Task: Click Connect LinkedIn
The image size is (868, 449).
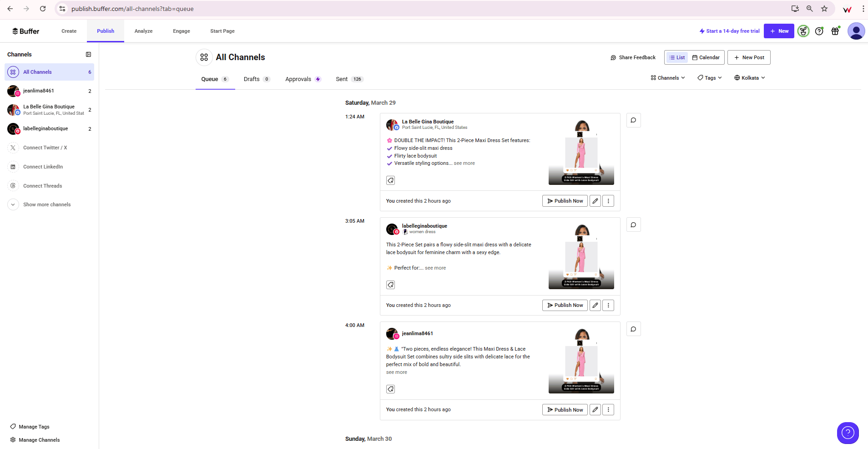Action: pos(35,167)
